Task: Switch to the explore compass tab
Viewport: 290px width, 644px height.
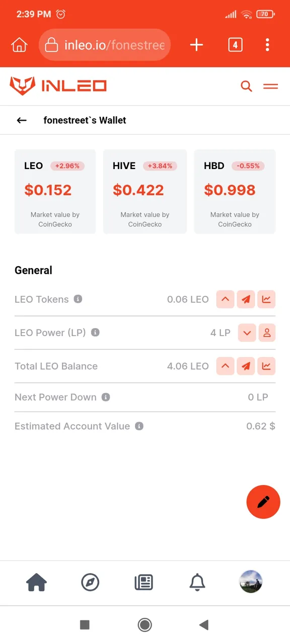Action: 90,583
